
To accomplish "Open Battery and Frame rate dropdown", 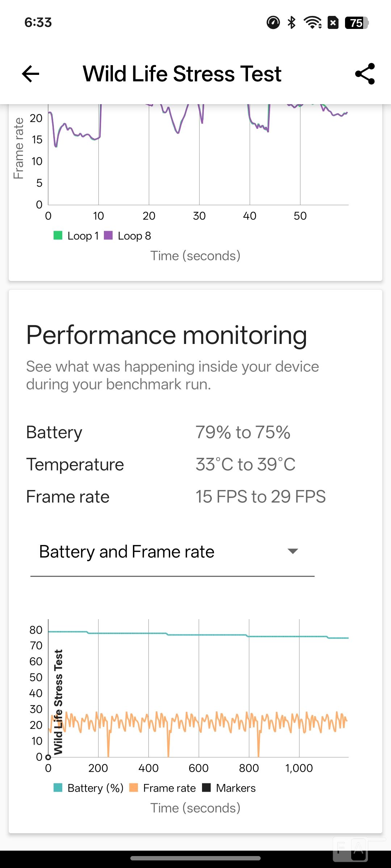I will pos(172,552).
